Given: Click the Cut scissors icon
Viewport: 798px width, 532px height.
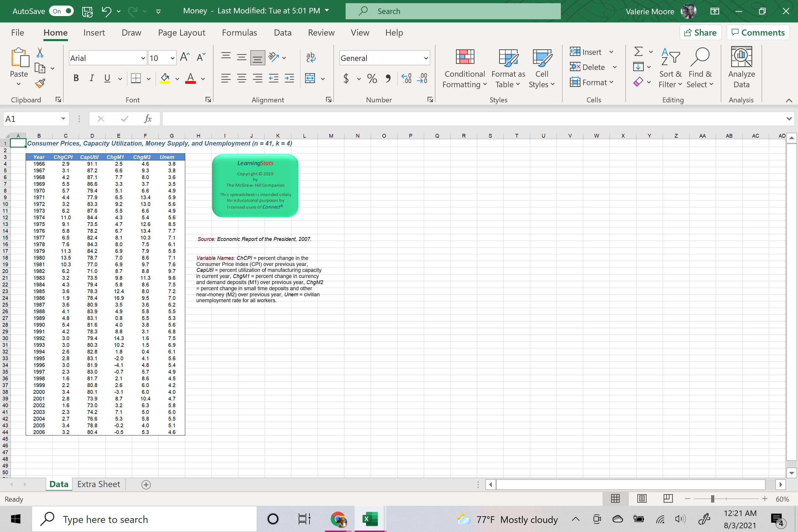Looking at the screenshot, I should tap(40, 52).
